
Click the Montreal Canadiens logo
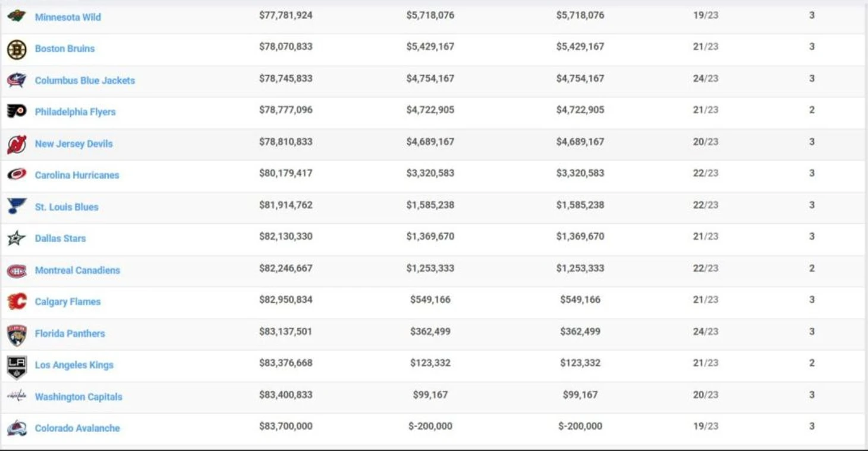pyautogui.click(x=17, y=271)
